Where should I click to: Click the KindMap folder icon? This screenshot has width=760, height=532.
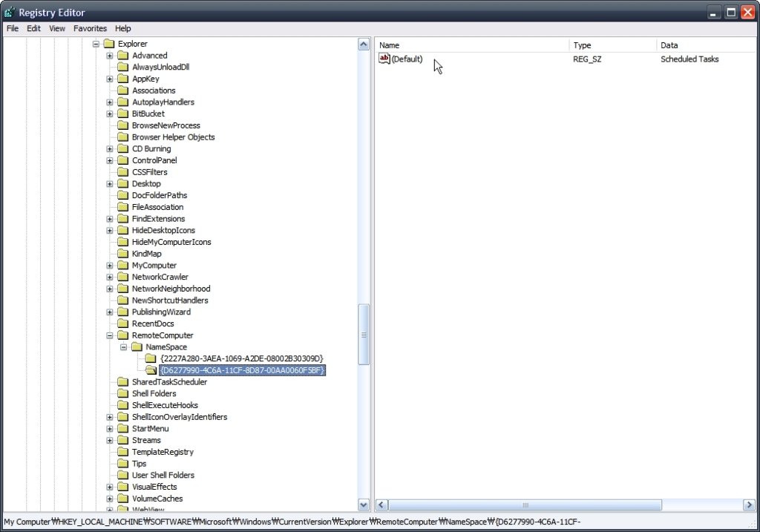click(123, 254)
